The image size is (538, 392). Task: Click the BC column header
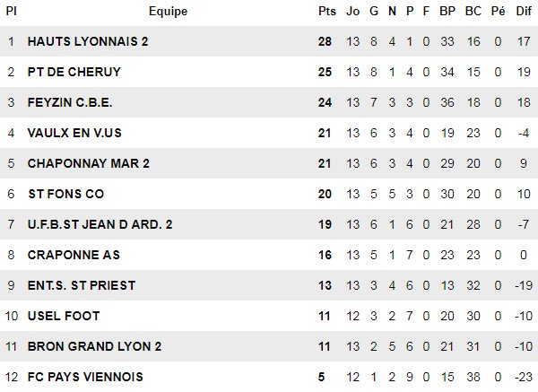point(473,12)
